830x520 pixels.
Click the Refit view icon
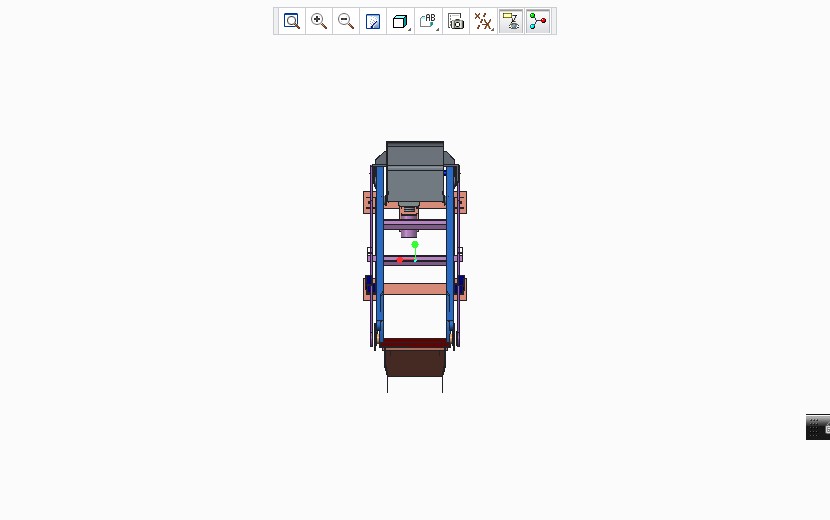[292, 21]
